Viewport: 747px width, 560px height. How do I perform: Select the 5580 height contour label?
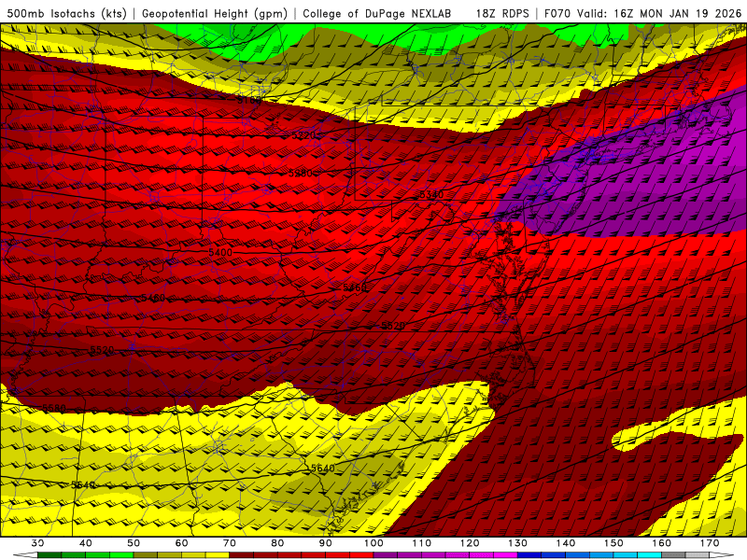pyautogui.click(x=54, y=409)
